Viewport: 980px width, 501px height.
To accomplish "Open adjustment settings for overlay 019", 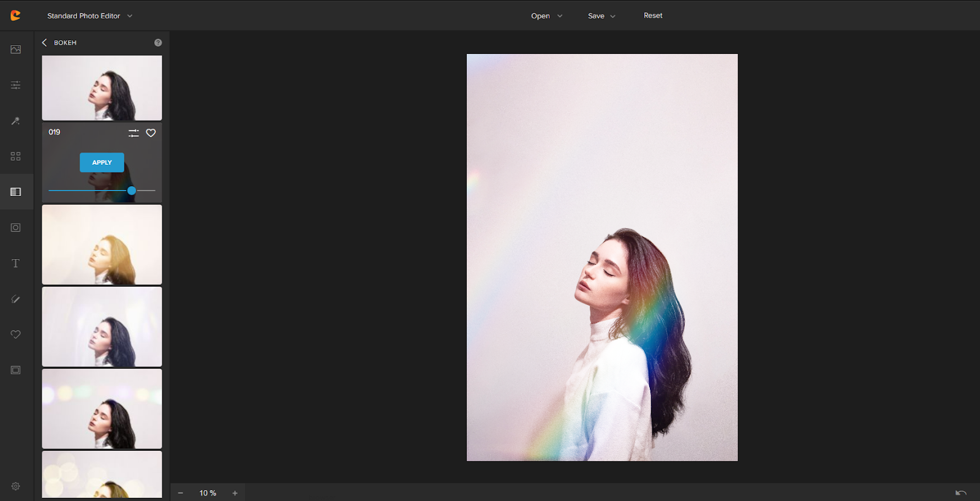I will (134, 133).
